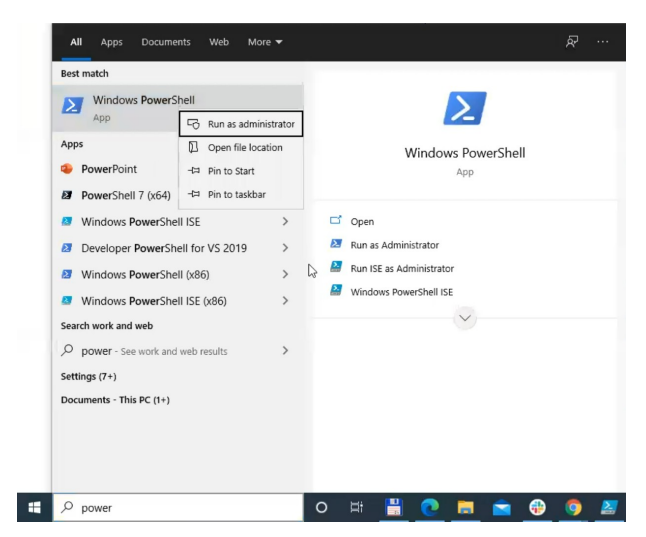Open the floppy disk app on taskbar
Screen dimensions: 646x537
click(x=393, y=507)
